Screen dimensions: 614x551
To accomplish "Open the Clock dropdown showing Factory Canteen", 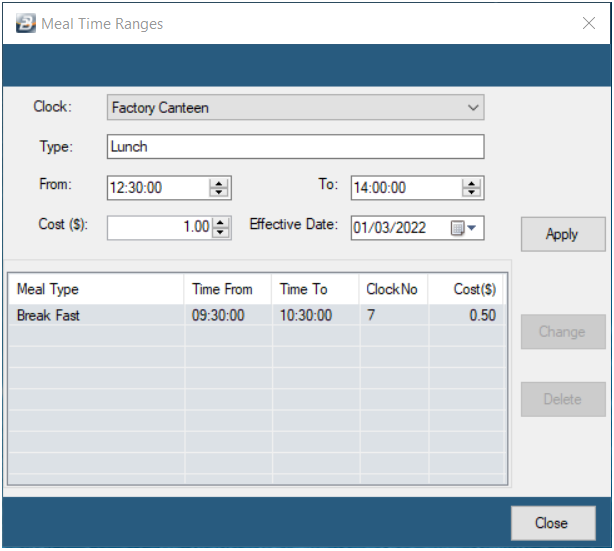I will (295, 107).
